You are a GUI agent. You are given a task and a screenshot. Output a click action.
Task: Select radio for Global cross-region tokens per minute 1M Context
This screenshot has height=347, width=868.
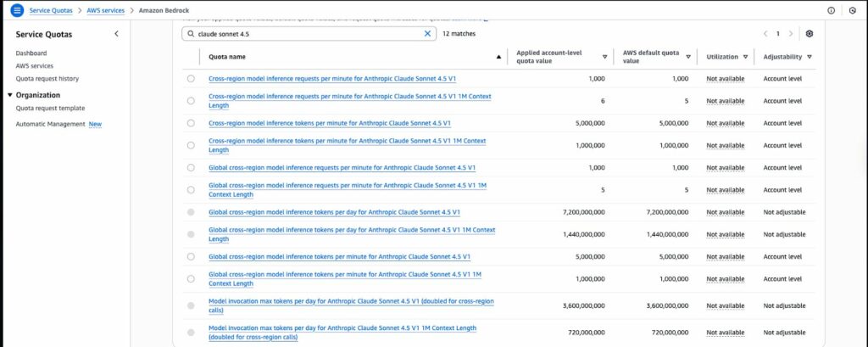tap(191, 279)
